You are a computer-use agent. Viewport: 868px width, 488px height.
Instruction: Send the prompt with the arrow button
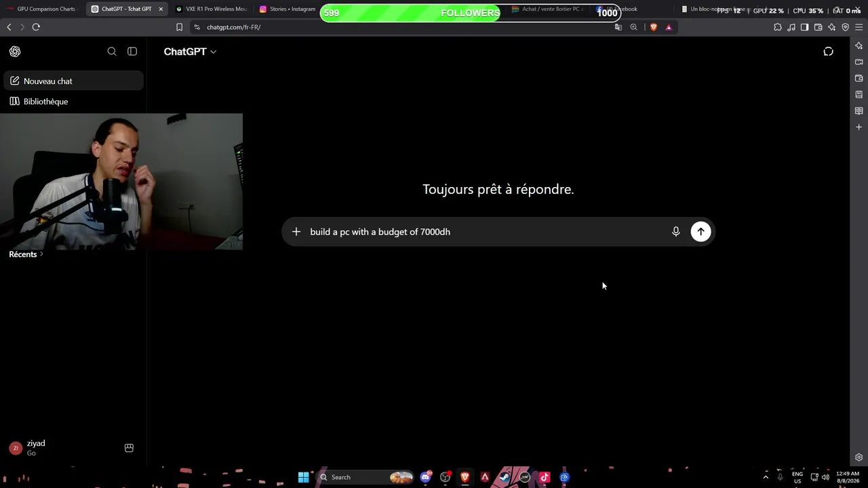(x=701, y=232)
